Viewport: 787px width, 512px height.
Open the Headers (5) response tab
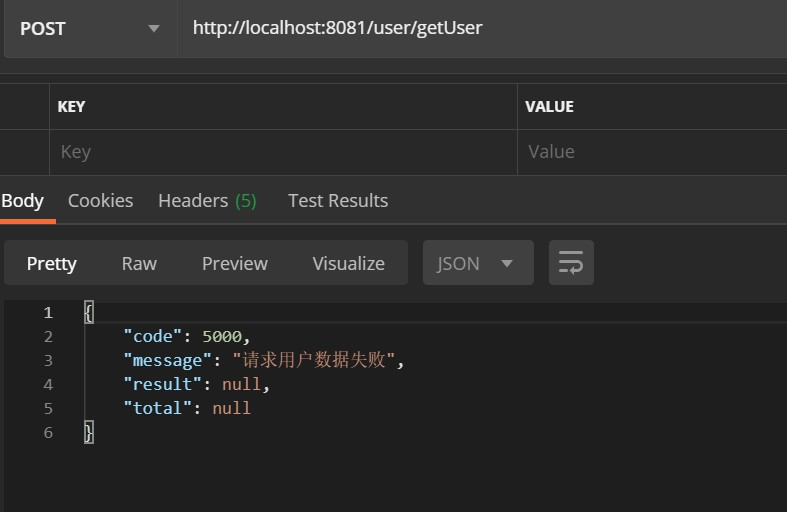pos(207,201)
